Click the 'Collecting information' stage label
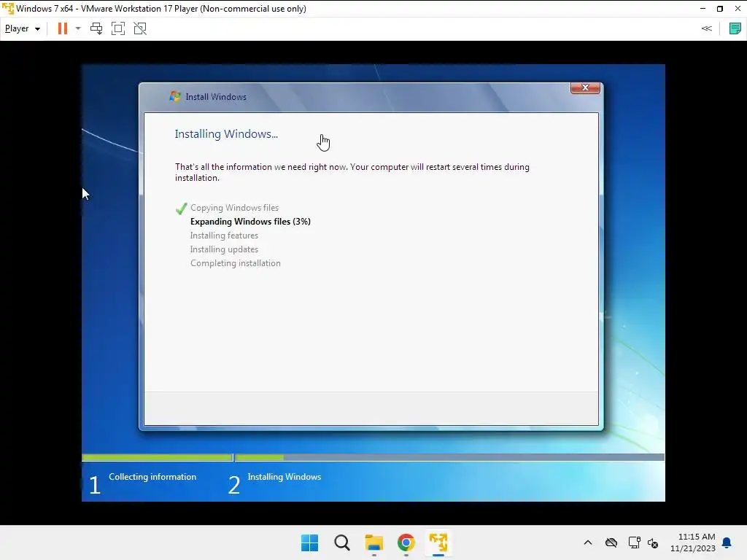Screen dimensions: 747x560 152,477
